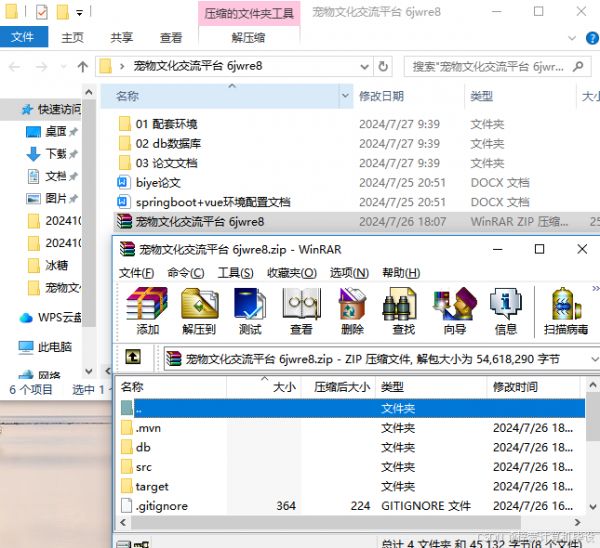The height and width of the screenshot is (548, 600).
Task: Expand the Explorer ribbon chevron
Action: (572, 38)
